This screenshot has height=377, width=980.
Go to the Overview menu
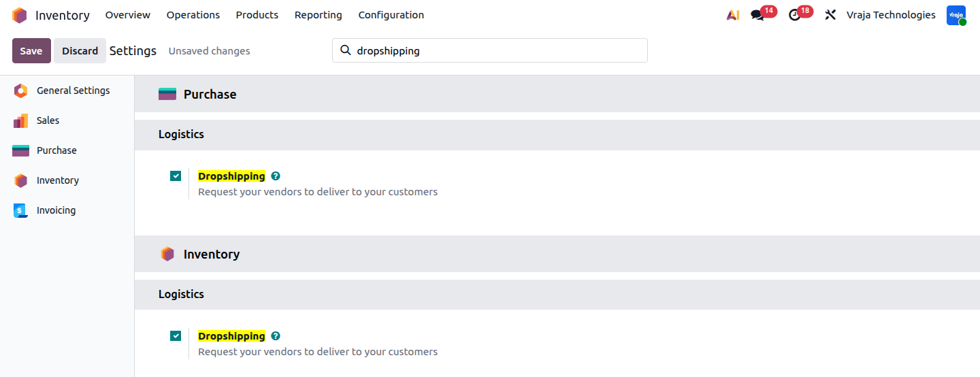[x=128, y=15]
